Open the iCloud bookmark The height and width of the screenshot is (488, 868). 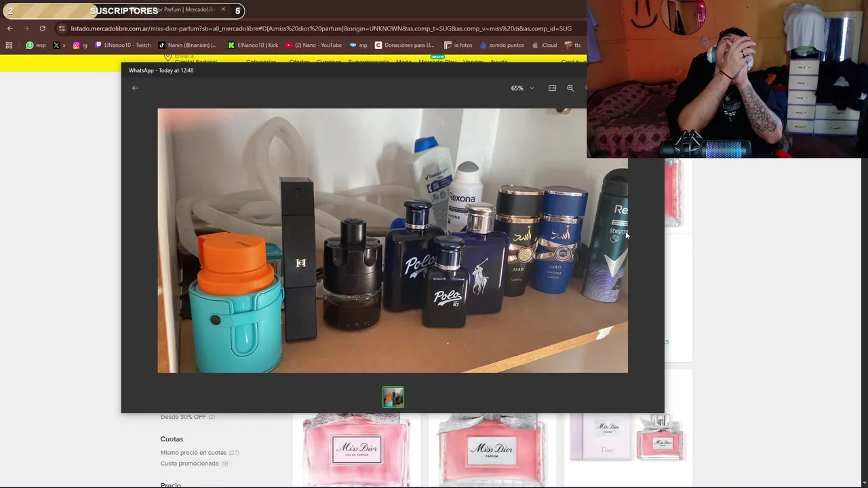(x=544, y=45)
